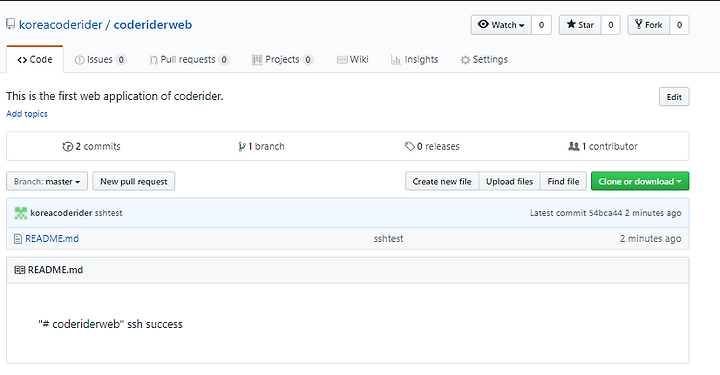Screen dimensions: 720x375
Task: View the 2 commits history
Action: [x=91, y=146]
